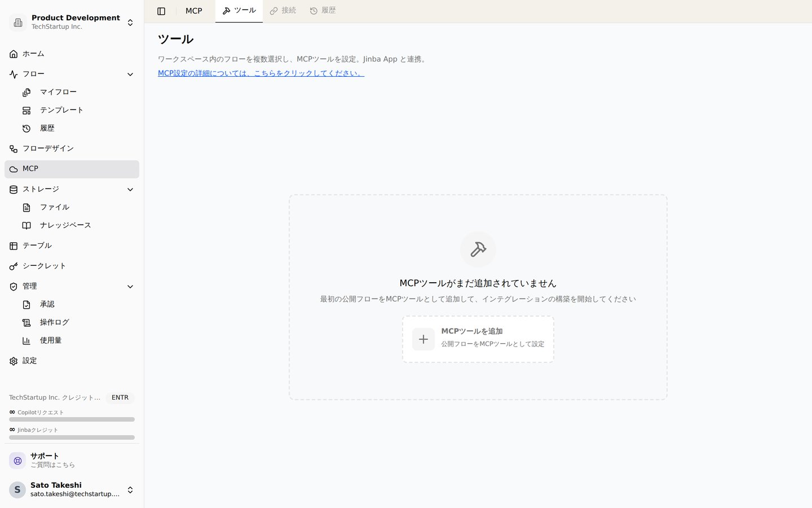Click the sato.takeshi@techstartup email text
The width and height of the screenshot is (812, 508).
coord(75,494)
